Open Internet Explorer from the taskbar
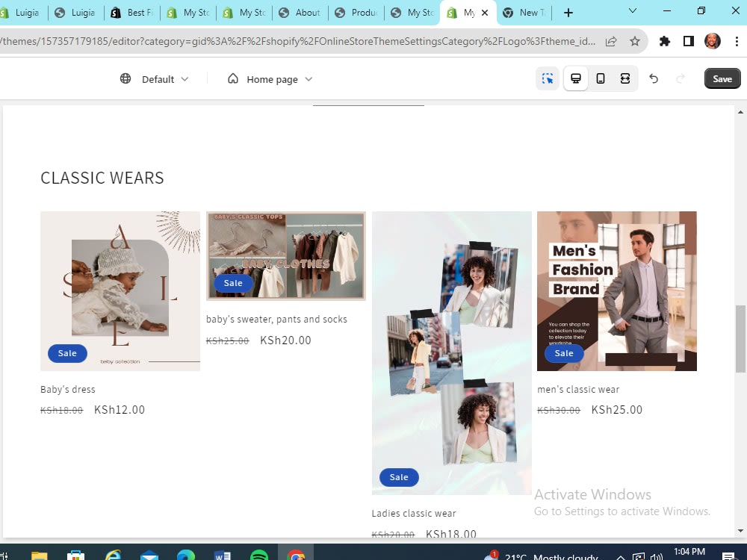The image size is (747, 560). (x=113, y=554)
